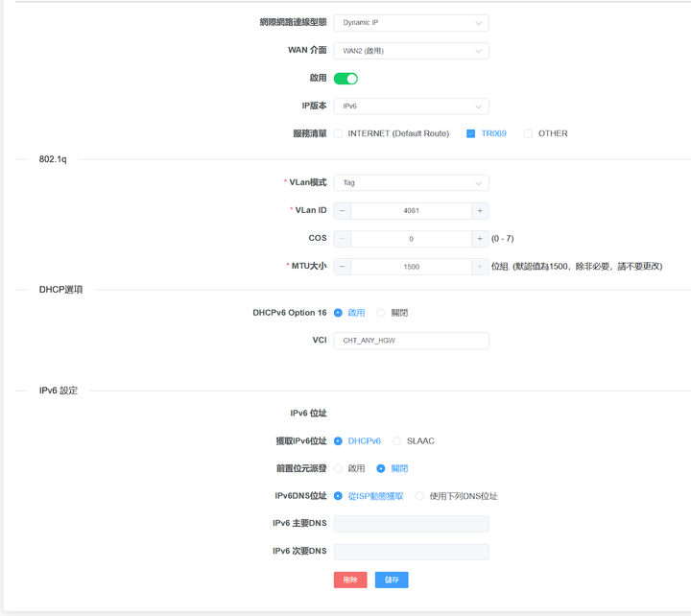This screenshot has width=691, height=616.
Task: Click the IPv6 次要DNS input field
Action: click(x=411, y=552)
